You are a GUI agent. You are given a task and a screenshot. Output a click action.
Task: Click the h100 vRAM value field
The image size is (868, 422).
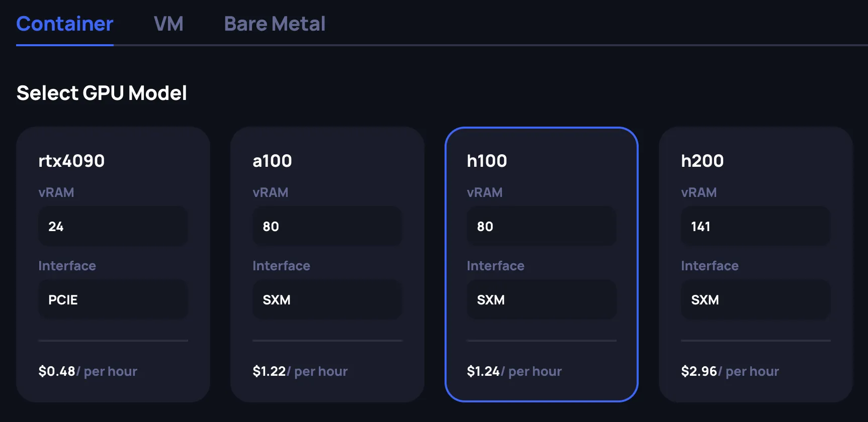click(542, 226)
